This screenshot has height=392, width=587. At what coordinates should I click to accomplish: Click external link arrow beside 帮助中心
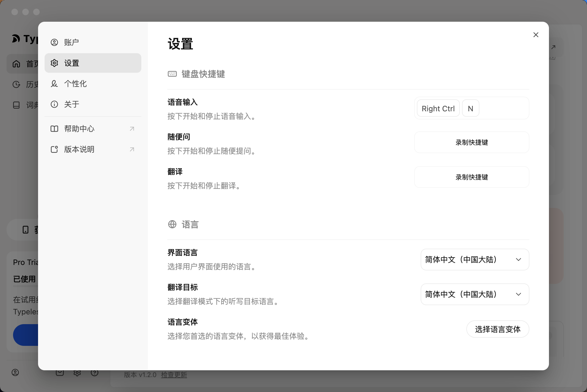pos(132,129)
